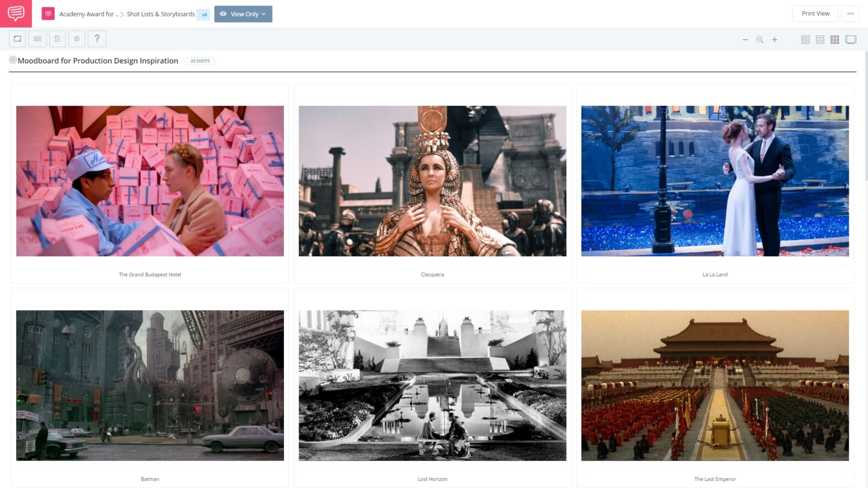The width and height of the screenshot is (868, 488).
Task: Open the three-dot more options menu
Action: [x=850, y=13]
